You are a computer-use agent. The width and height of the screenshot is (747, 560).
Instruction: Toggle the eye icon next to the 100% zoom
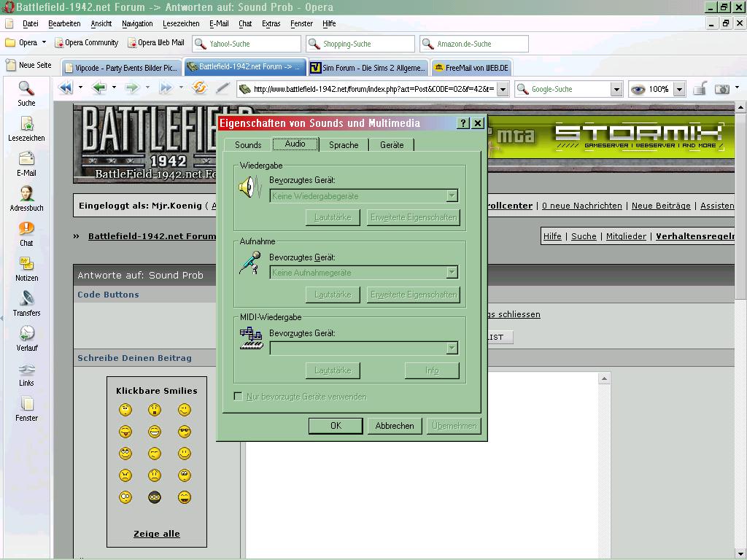tap(638, 89)
